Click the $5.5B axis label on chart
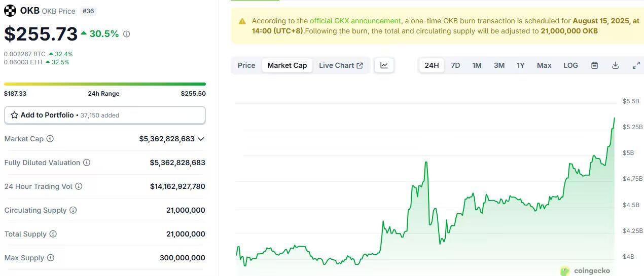This screenshot has height=276, width=644. tap(630, 101)
